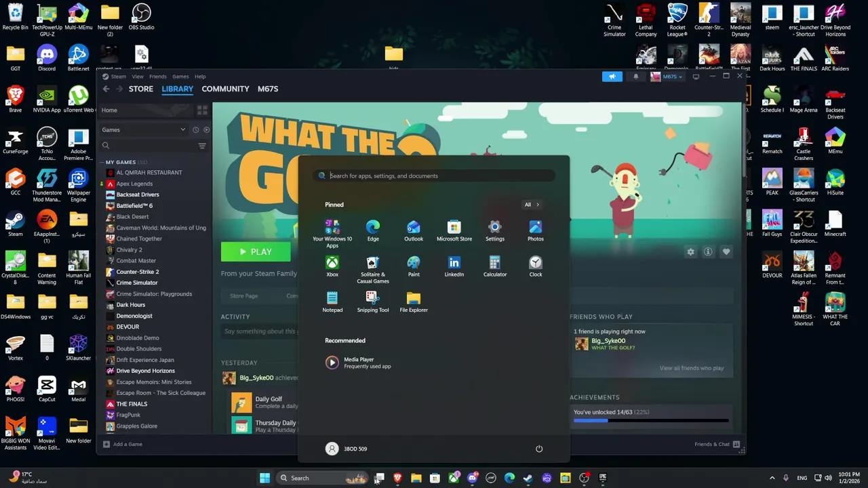This screenshot has height=488, width=868.
Task: Open Clock app in Start menu
Action: tap(536, 266)
